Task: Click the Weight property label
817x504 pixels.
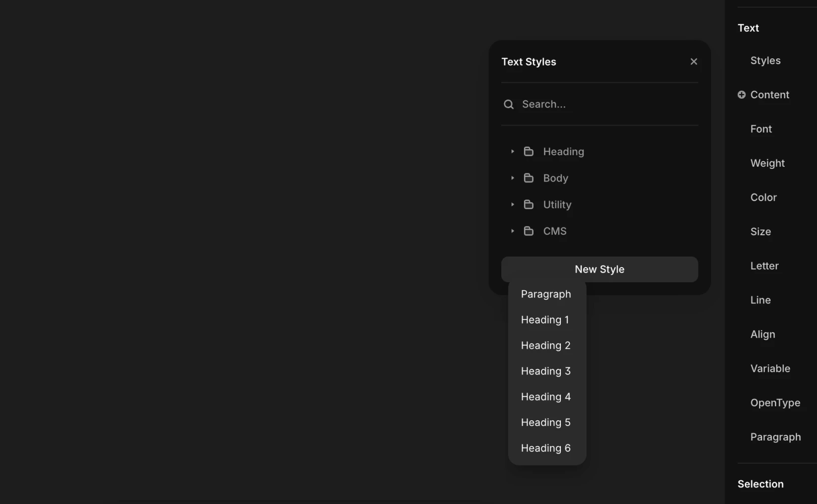Action: click(x=768, y=163)
